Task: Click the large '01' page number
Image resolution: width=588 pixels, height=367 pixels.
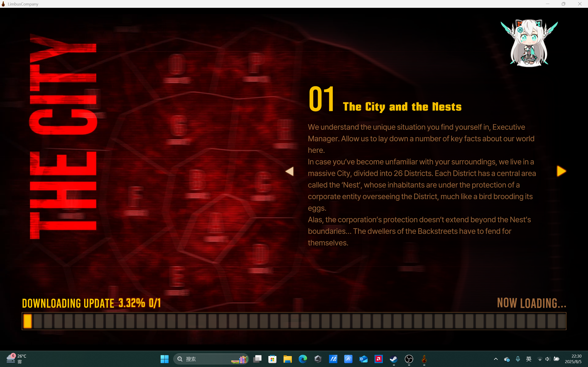Action: click(x=321, y=99)
